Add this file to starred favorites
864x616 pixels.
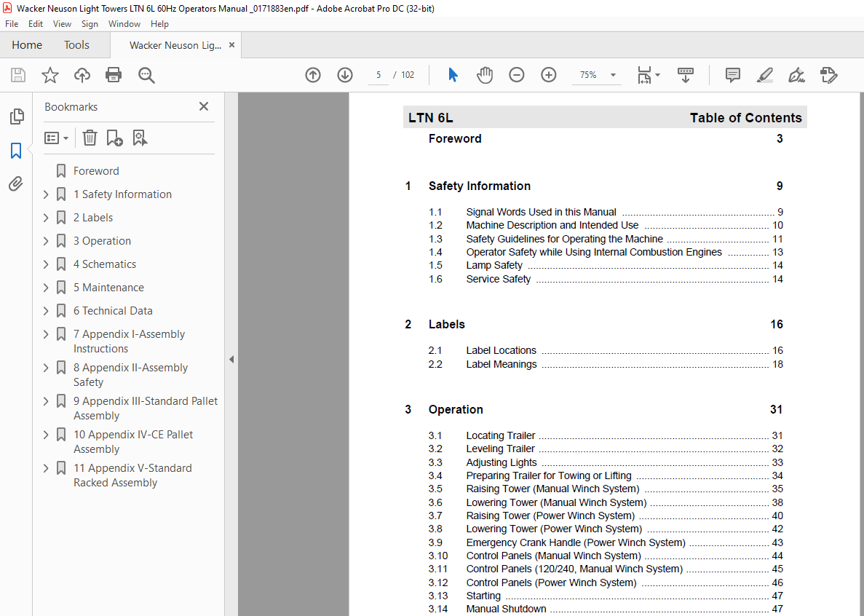coord(50,75)
